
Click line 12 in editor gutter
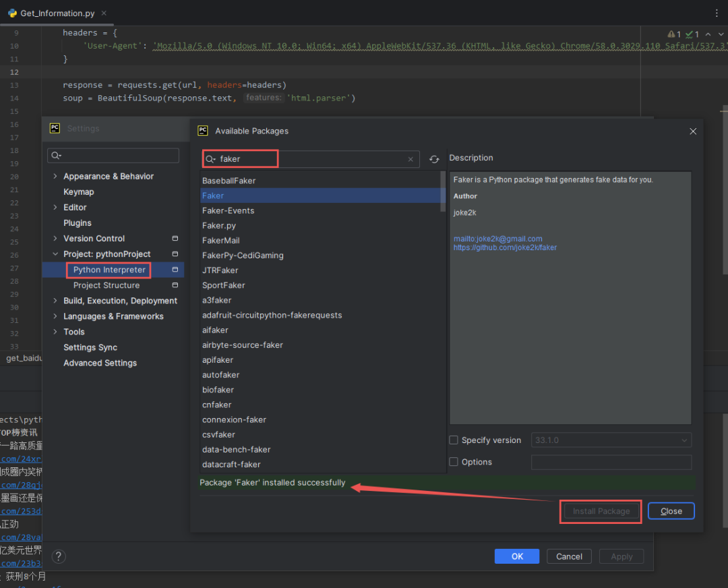click(14, 72)
